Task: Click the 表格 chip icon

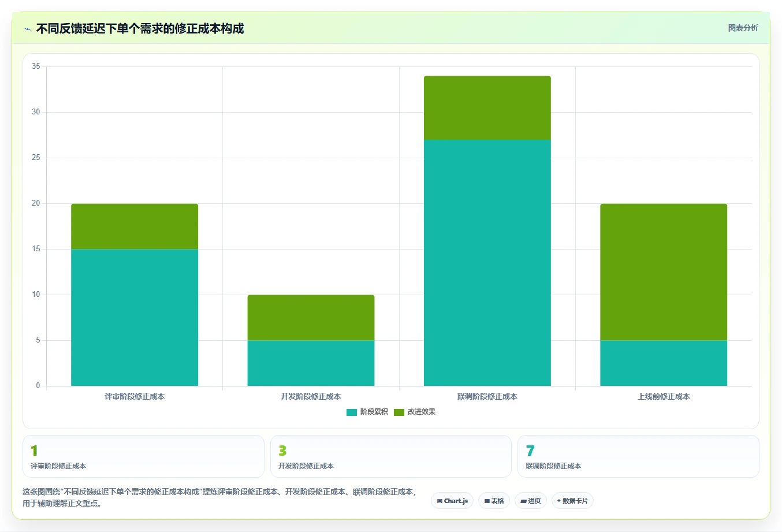Action: click(x=487, y=501)
